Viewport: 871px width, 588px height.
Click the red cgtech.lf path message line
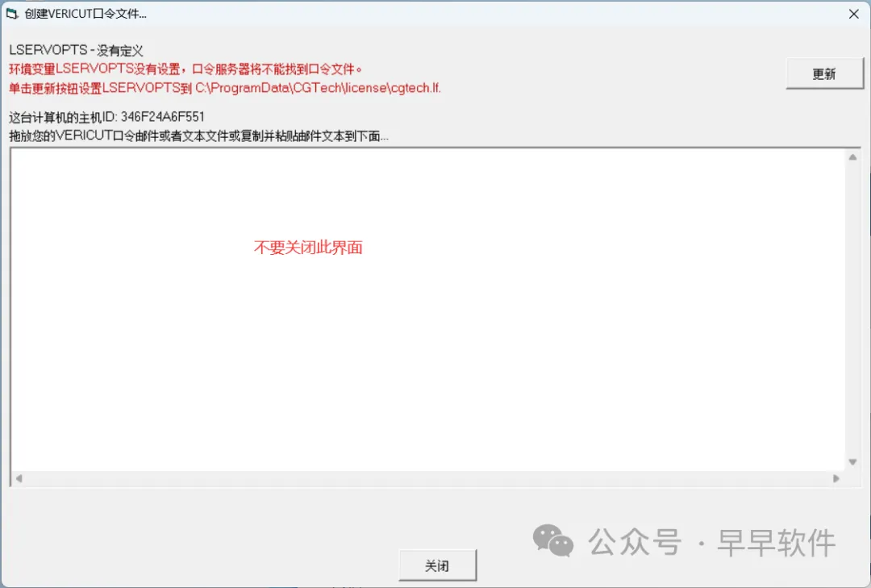point(225,88)
